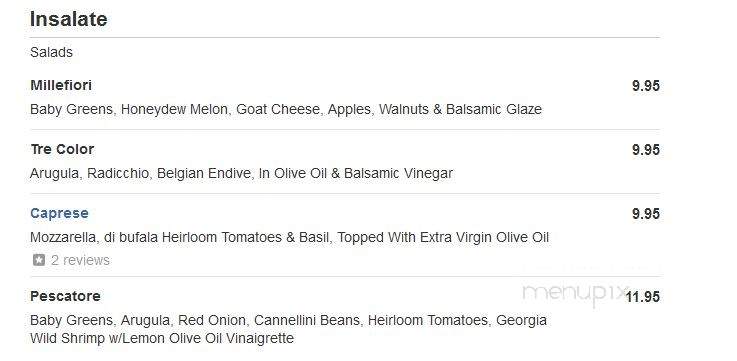Click the Wild Shrimp w/Lemon Olive Oil line
Viewport: 737px width, 361px height.
click(x=162, y=338)
